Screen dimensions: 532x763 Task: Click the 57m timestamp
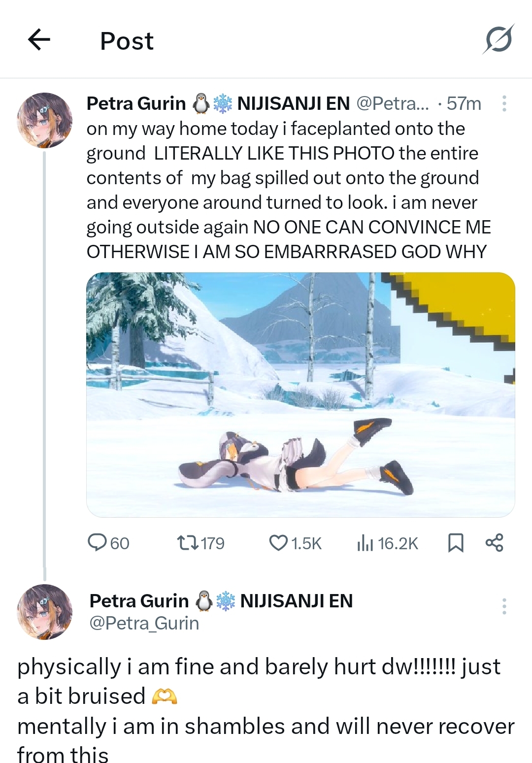click(x=464, y=103)
